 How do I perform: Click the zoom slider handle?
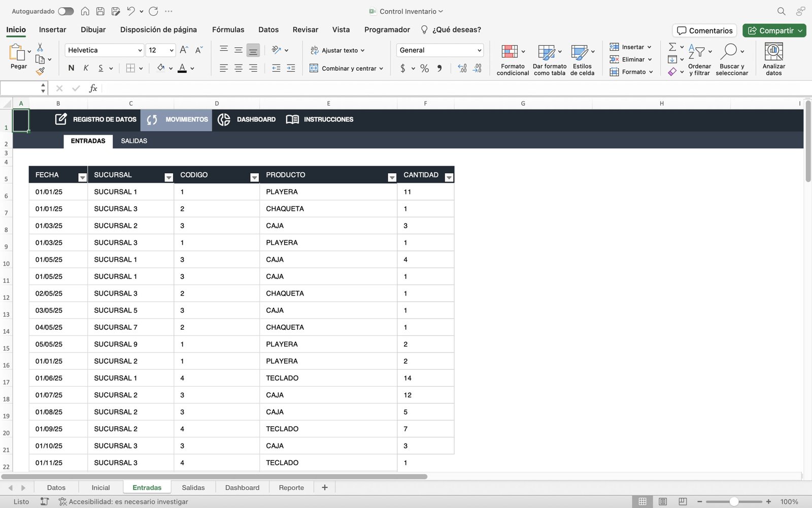tap(734, 501)
